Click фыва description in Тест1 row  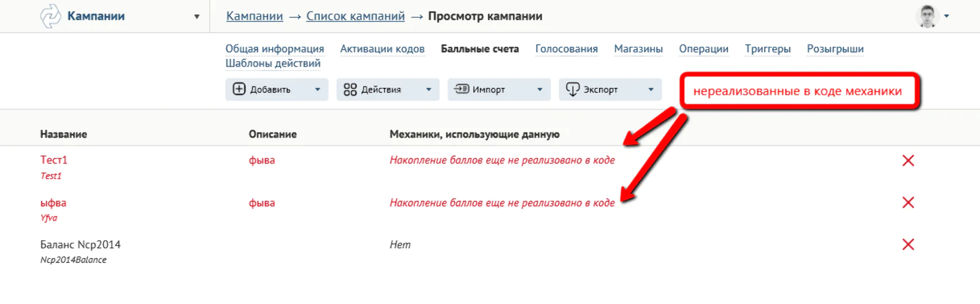(x=262, y=160)
